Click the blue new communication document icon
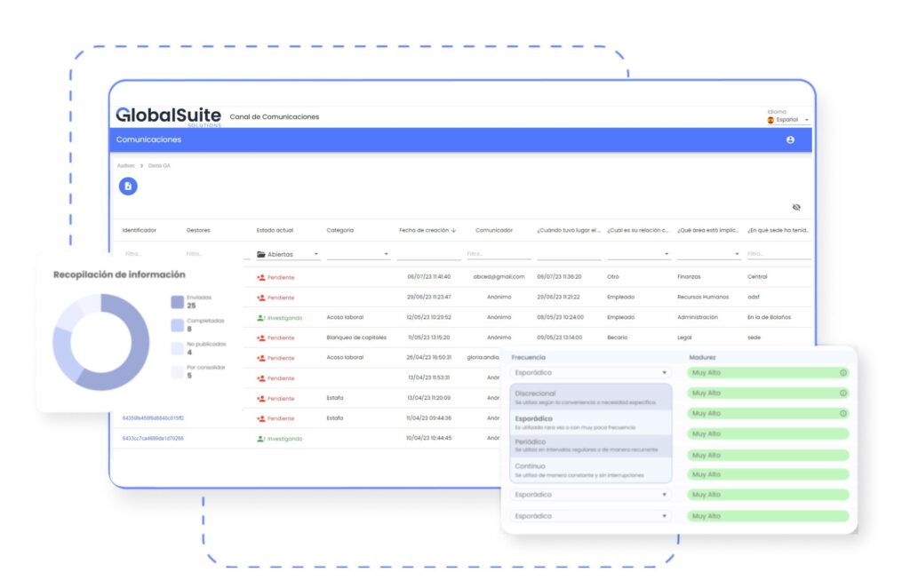 point(128,186)
